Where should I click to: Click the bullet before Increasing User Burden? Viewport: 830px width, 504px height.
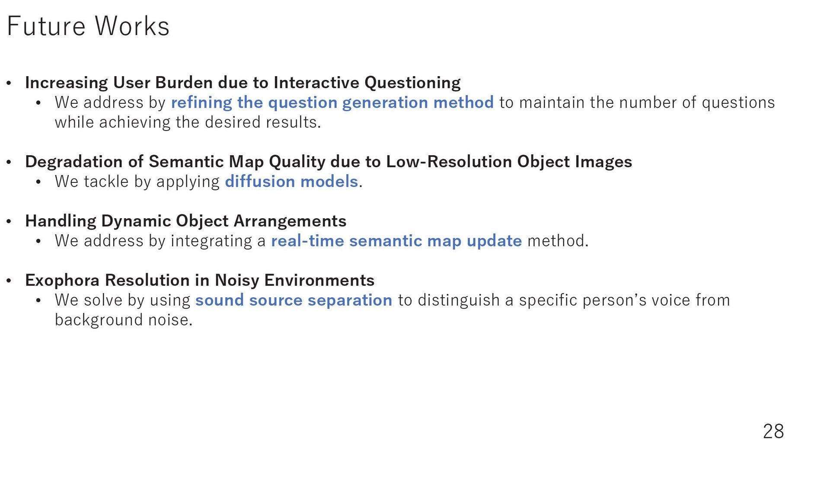9,83
